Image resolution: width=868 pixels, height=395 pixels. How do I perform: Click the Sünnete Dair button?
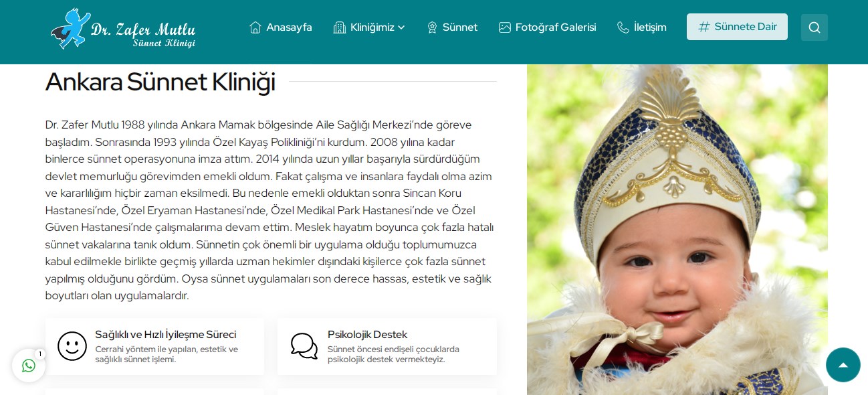click(x=737, y=27)
